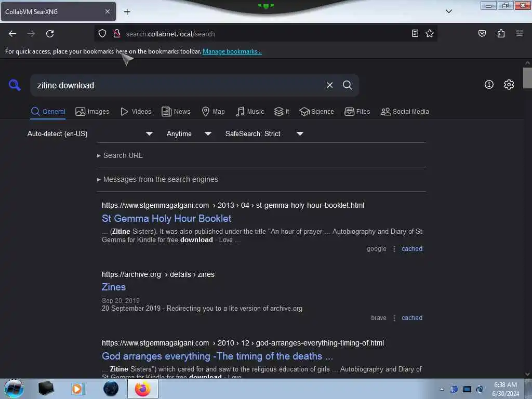Open the Zines archive.org result
This screenshot has width=532, height=399.
(x=114, y=287)
